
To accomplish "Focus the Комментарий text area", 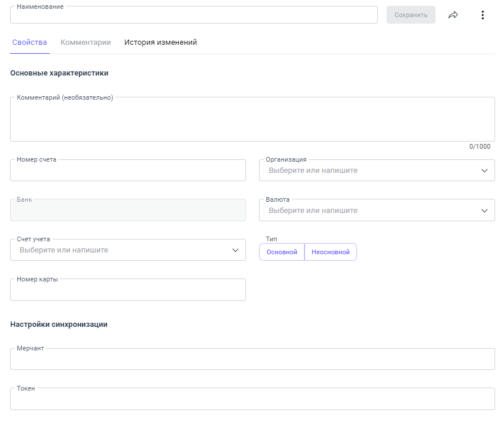I will pos(252,120).
